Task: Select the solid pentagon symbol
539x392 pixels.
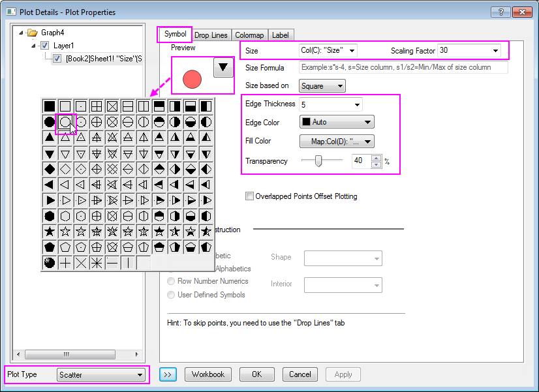Action: (x=50, y=247)
